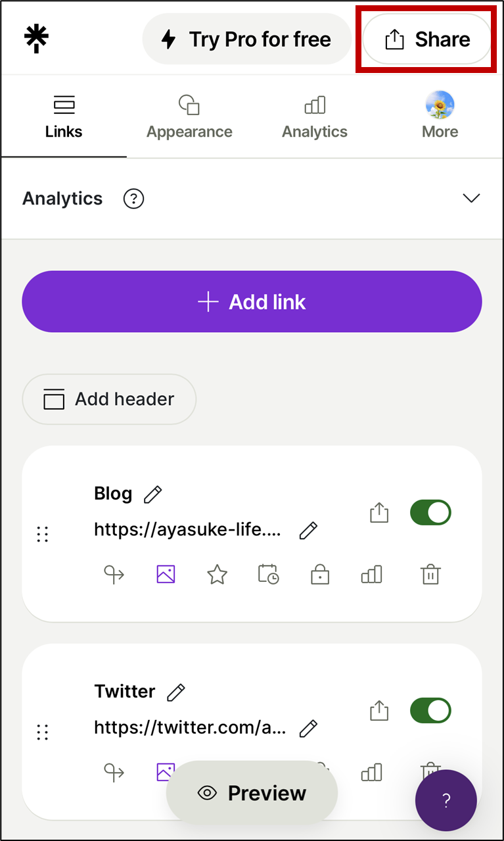This screenshot has height=841, width=504.
Task: Open the schedule calendar icon on Blog
Action: coord(268,575)
